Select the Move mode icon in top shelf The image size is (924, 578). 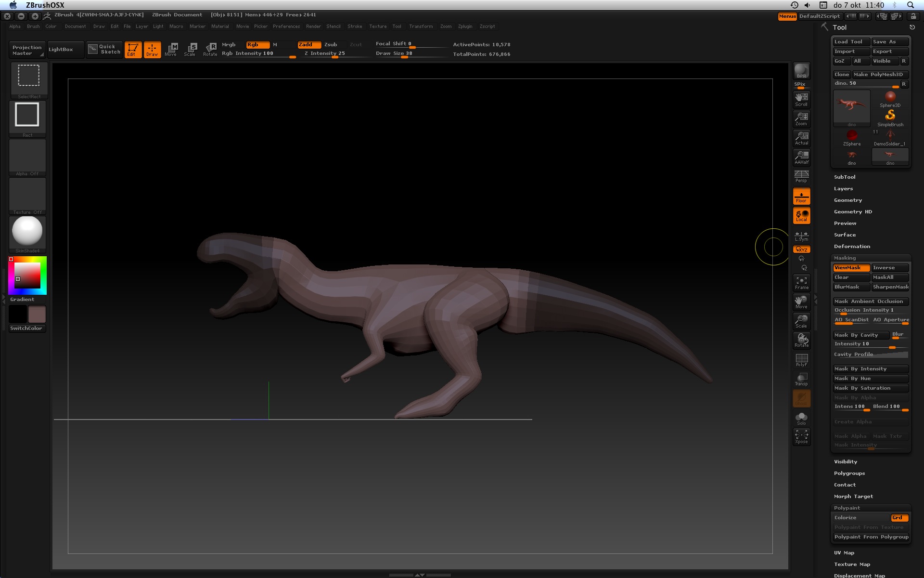pyautogui.click(x=171, y=50)
